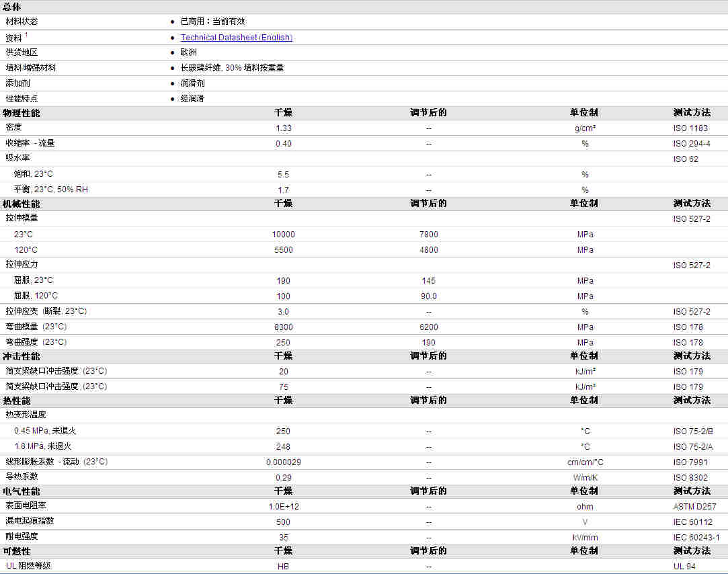This screenshot has width=728, height=574.
Task: Click saturation value 5.5
Action: pos(283,174)
